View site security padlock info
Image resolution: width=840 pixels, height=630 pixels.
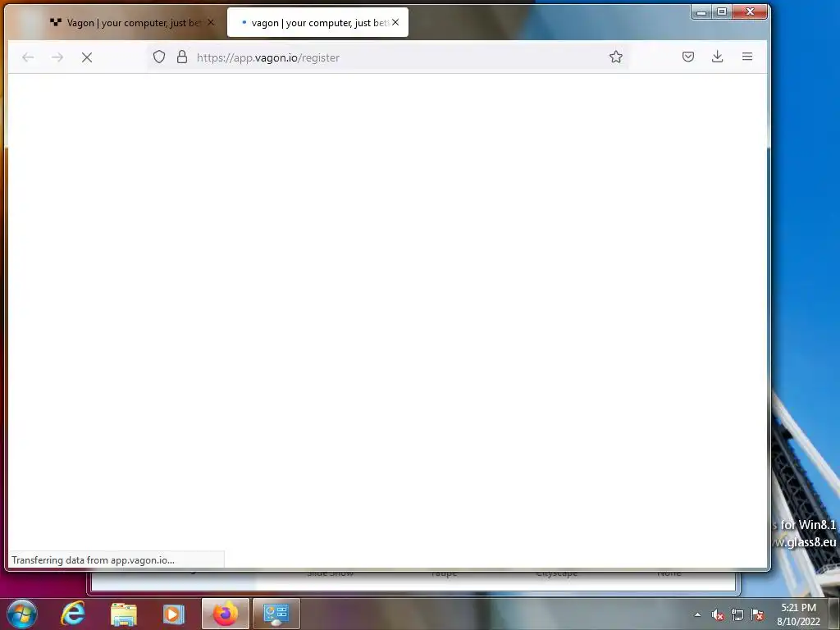click(182, 57)
